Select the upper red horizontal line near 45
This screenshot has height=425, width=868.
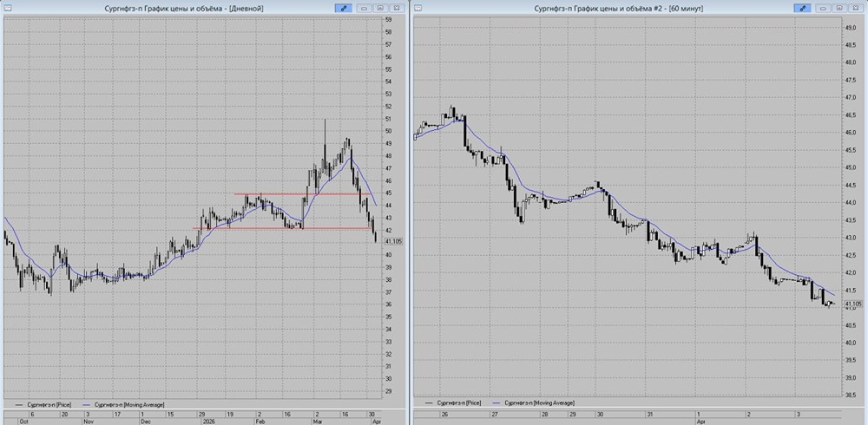[304, 194]
